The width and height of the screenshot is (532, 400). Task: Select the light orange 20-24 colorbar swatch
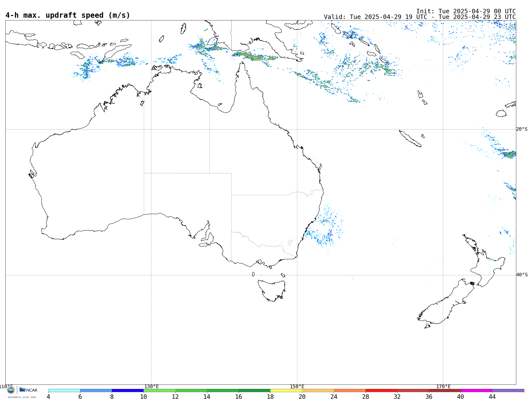[318, 391]
